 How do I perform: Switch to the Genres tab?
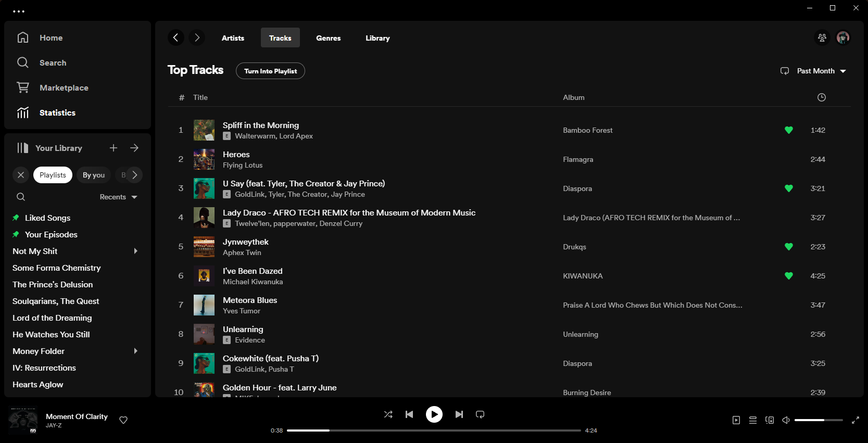pyautogui.click(x=329, y=38)
